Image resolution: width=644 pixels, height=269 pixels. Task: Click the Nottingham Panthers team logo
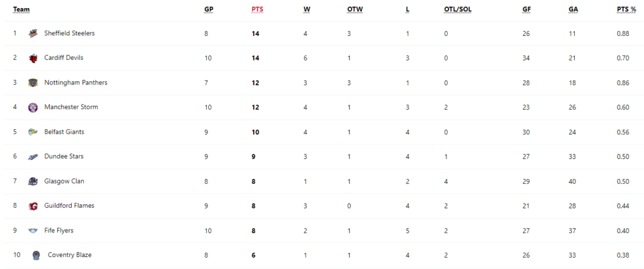tap(33, 83)
